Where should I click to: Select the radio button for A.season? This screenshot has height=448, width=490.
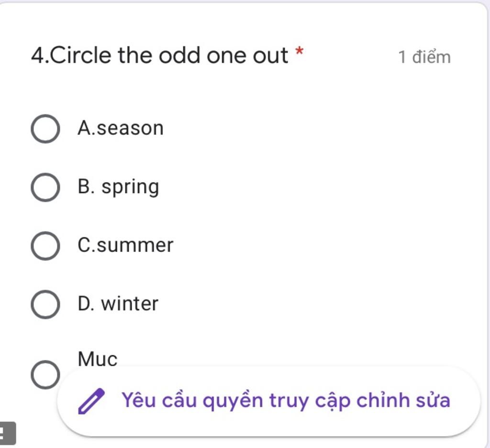click(45, 129)
